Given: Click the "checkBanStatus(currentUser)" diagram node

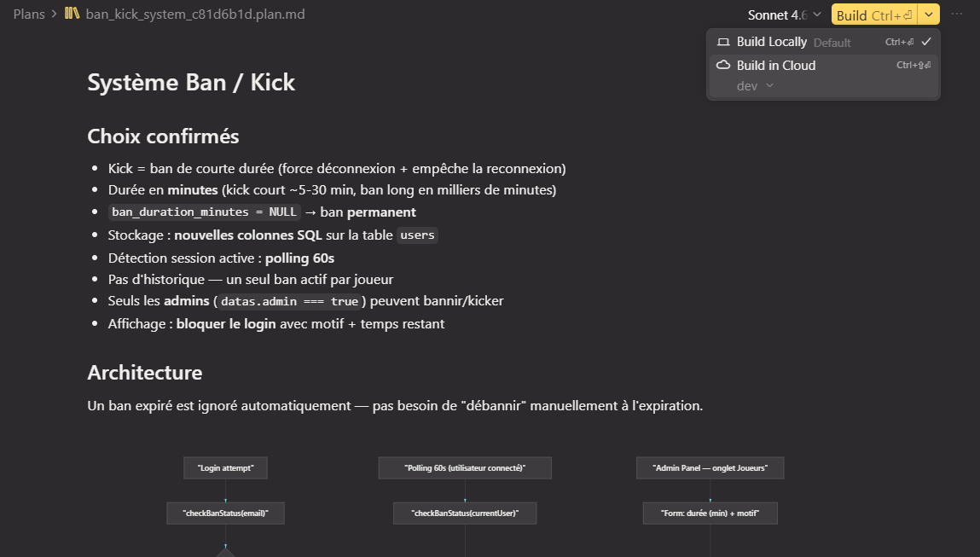Looking at the screenshot, I should point(465,513).
